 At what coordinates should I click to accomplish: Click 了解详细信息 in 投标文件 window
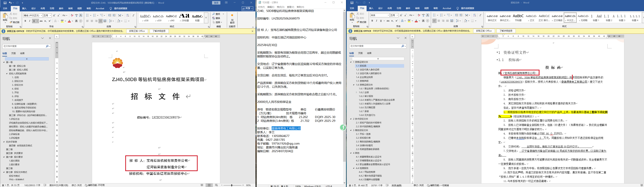click(x=506, y=31)
